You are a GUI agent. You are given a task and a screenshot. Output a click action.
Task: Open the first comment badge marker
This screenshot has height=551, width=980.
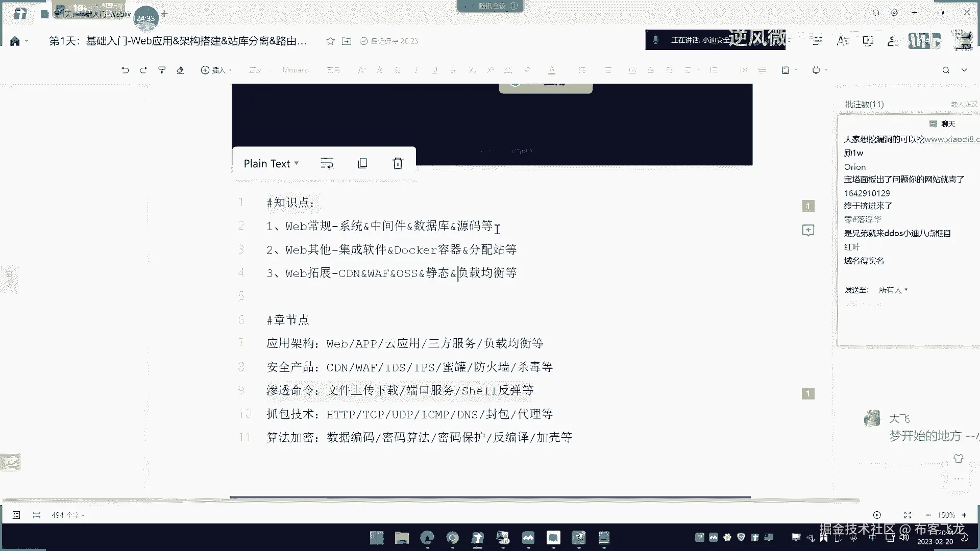808,206
